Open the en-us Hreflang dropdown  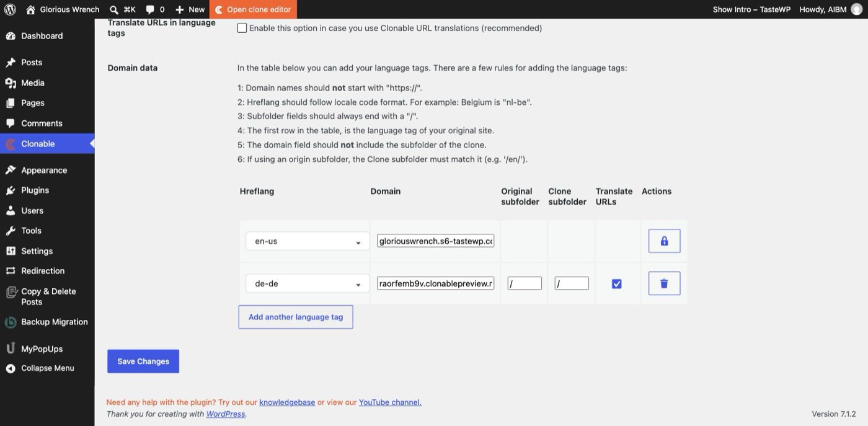coord(308,241)
